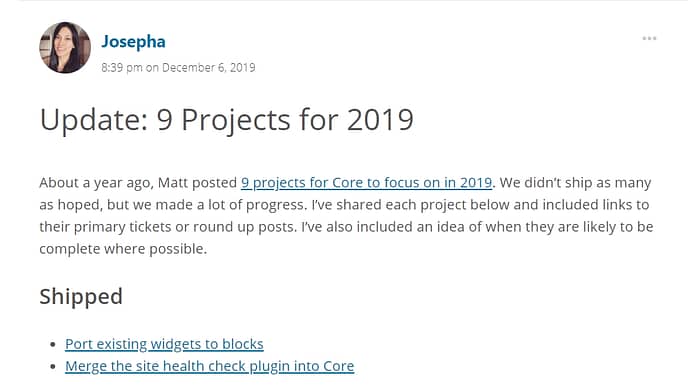694x390 pixels.
Task: Click the bullet before Merge the site health
Action: pyautogui.click(x=54, y=367)
